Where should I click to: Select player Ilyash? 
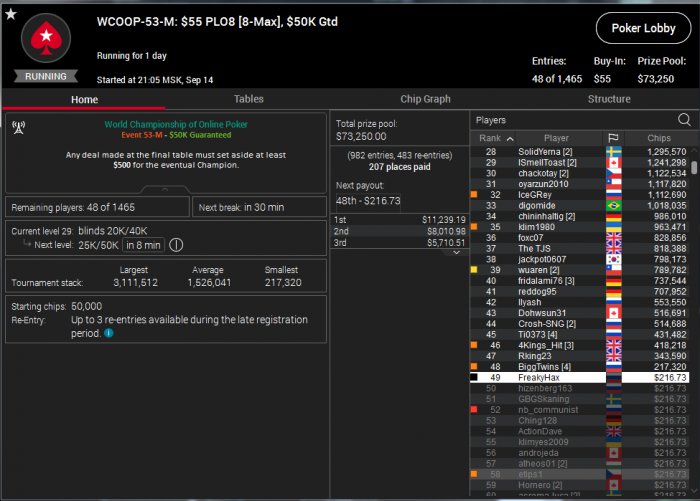579,302
